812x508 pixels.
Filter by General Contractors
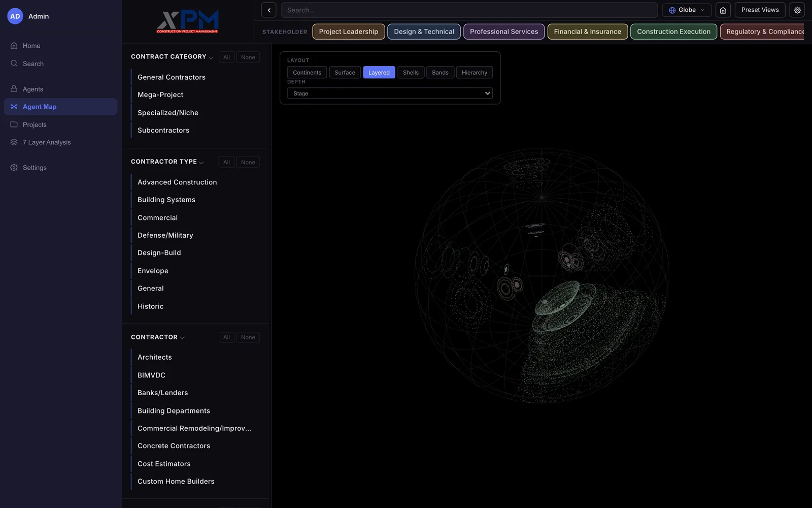point(172,77)
